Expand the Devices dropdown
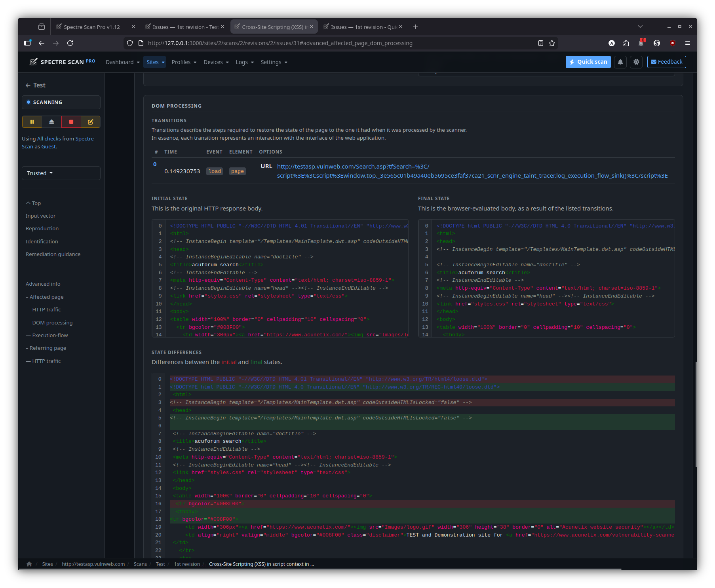Viewport: 715px width, 588px height. 216,62
